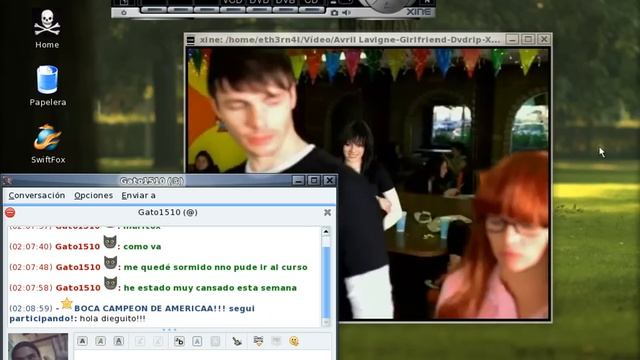Click the xine video playback area
The image size is (640, 360).
point(368,183)
